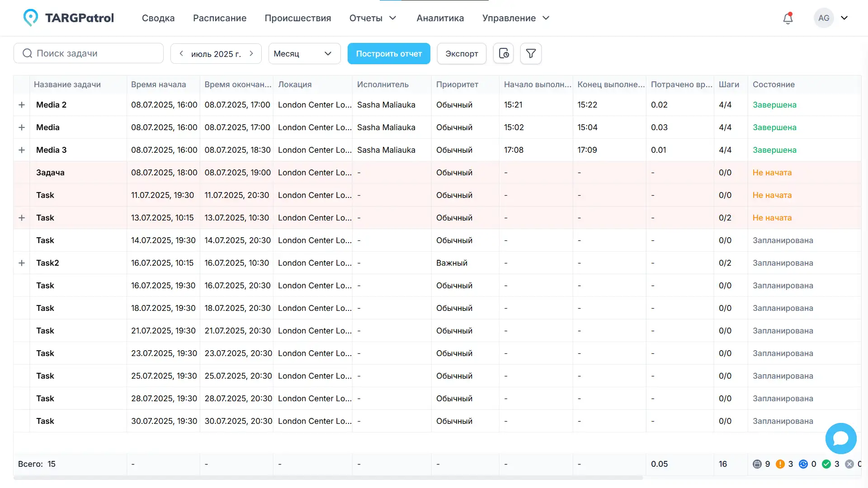
Task: Go to previous month arrow
Action: (181, 53)
